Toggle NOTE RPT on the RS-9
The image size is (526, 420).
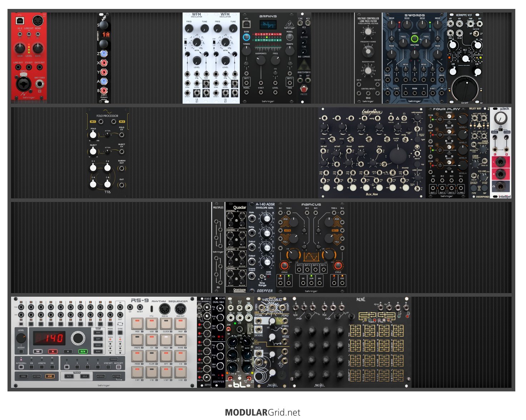click(119, 367)
